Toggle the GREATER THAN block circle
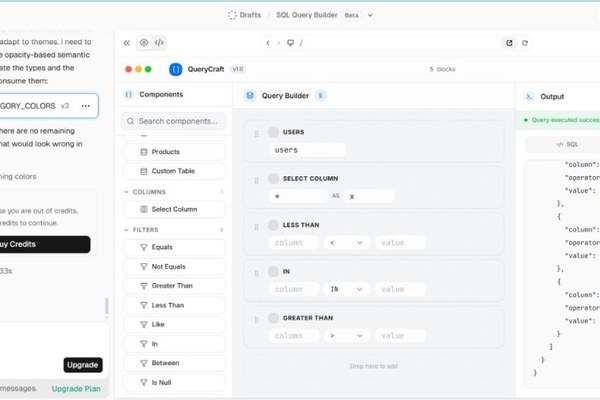Viewport: 600px width, 400px height. coord(273,318)
